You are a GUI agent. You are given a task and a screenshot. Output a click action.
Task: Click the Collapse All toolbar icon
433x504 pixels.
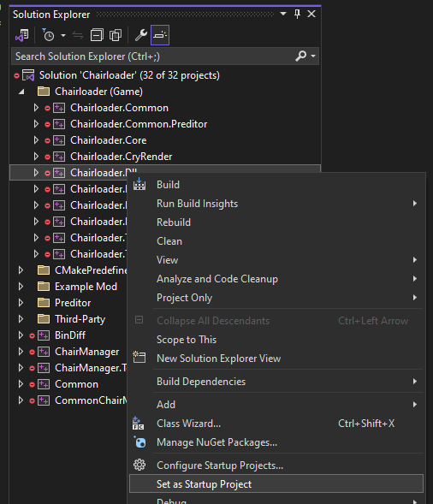97,35
